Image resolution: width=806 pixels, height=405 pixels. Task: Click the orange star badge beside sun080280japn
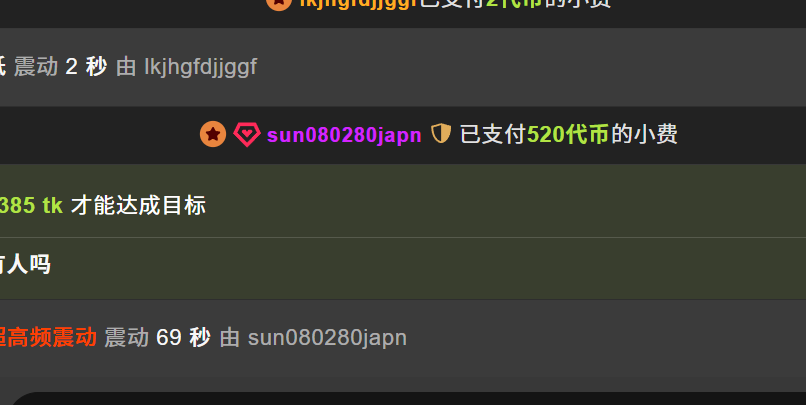click(x=213, y=134)
